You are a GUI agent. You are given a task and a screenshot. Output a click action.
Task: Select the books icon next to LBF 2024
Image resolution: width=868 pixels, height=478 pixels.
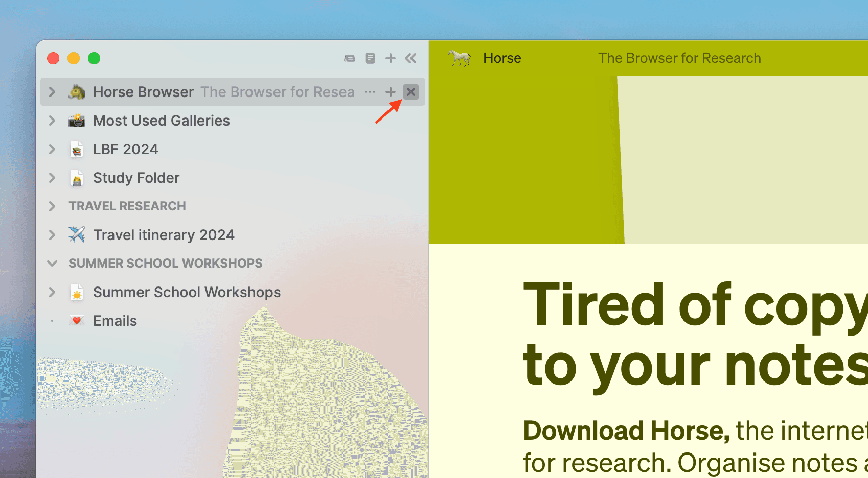click(x=77, y=149)
